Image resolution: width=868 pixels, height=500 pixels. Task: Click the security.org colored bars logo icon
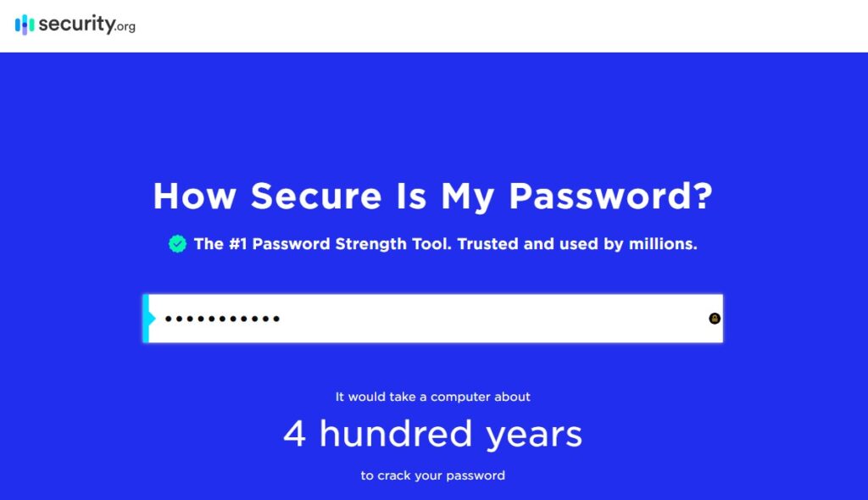25,25
